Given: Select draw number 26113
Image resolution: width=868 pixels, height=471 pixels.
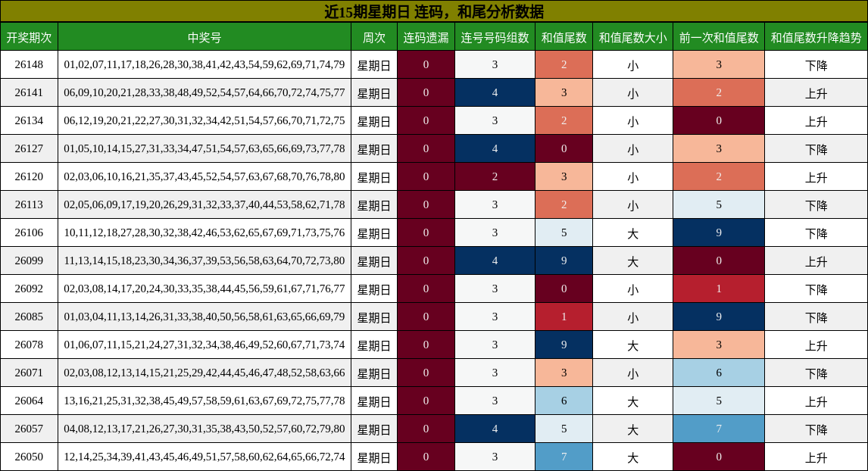Looking at the screenshot, I should (29, 204).
